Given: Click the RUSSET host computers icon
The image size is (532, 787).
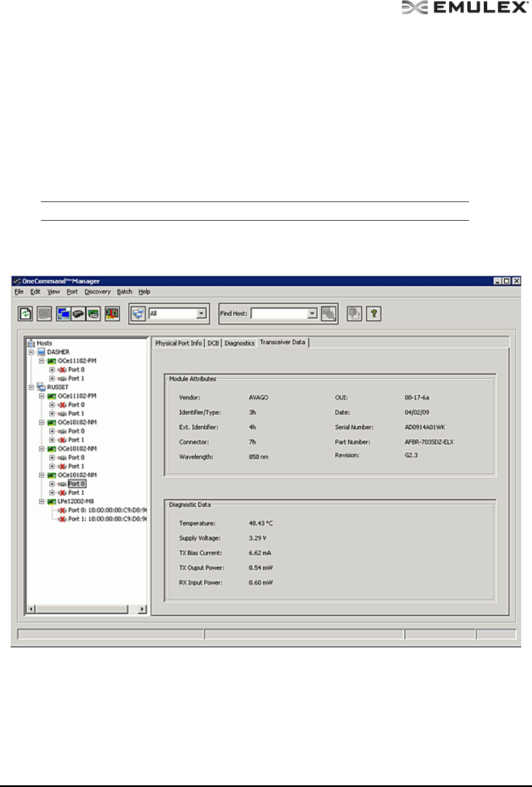Looking at the screenshot, I should point(41,387).
